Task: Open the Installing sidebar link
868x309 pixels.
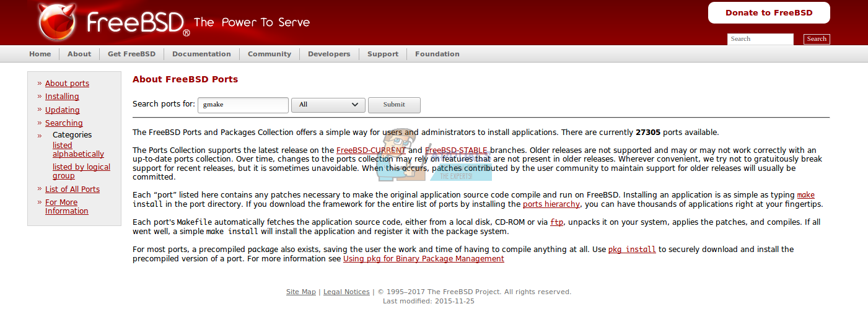Action: 62,97
